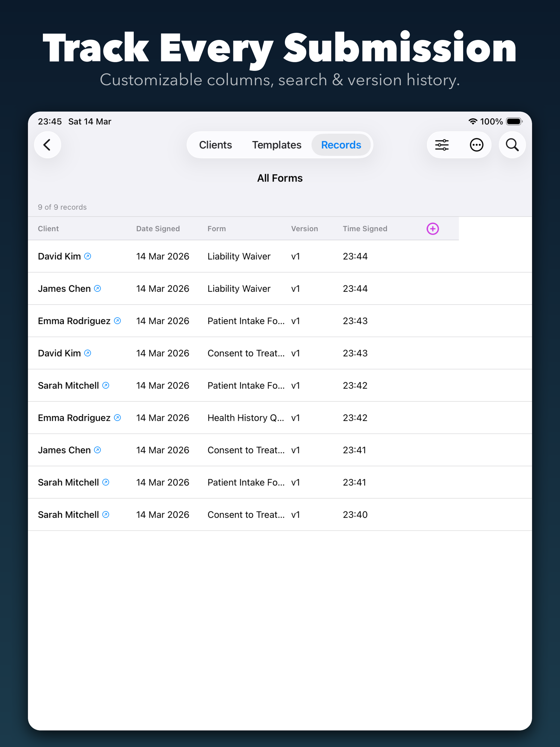The image size is (560, 747).
Task: Select the 23:43 time for Emma Rodriguez
Action: 355,321
